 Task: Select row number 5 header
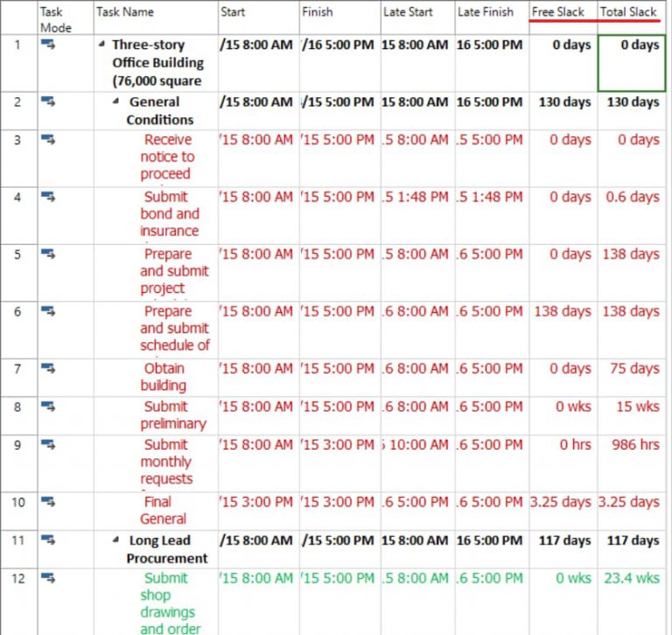click(x=17, y=255)
